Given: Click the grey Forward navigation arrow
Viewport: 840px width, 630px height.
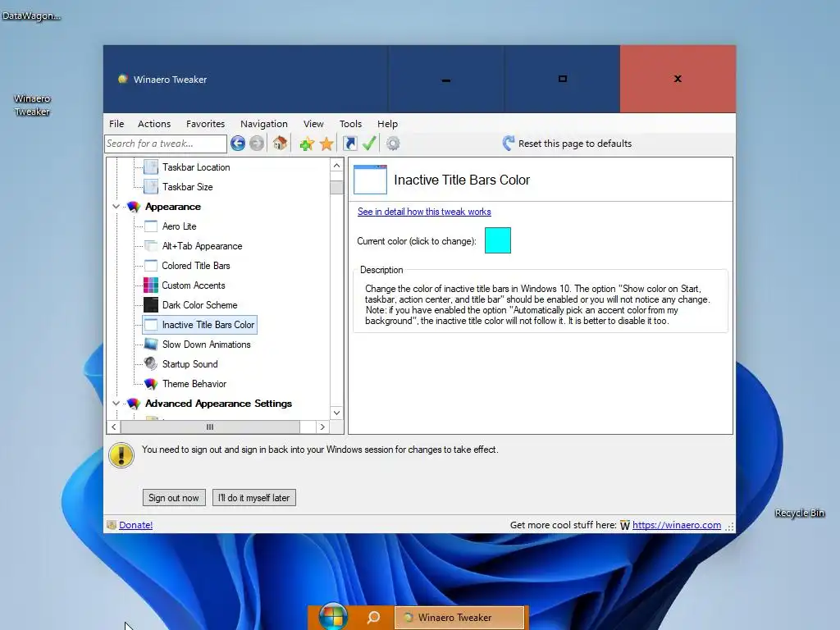Looking at the screenshot, I should point(257,143).
